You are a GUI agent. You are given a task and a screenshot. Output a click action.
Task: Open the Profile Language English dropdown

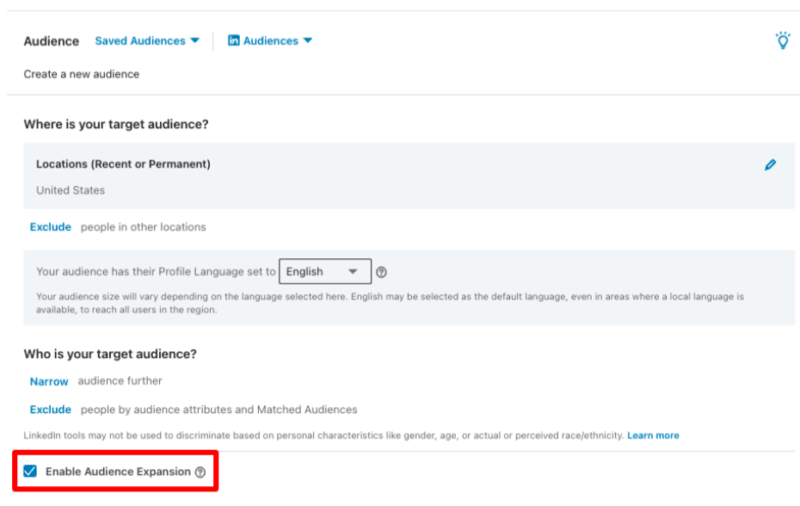324,271
